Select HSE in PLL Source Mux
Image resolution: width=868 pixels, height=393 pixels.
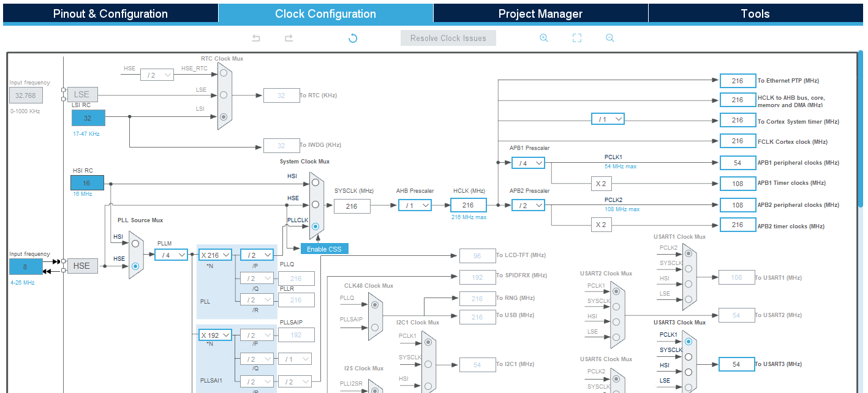coord(135,266)
